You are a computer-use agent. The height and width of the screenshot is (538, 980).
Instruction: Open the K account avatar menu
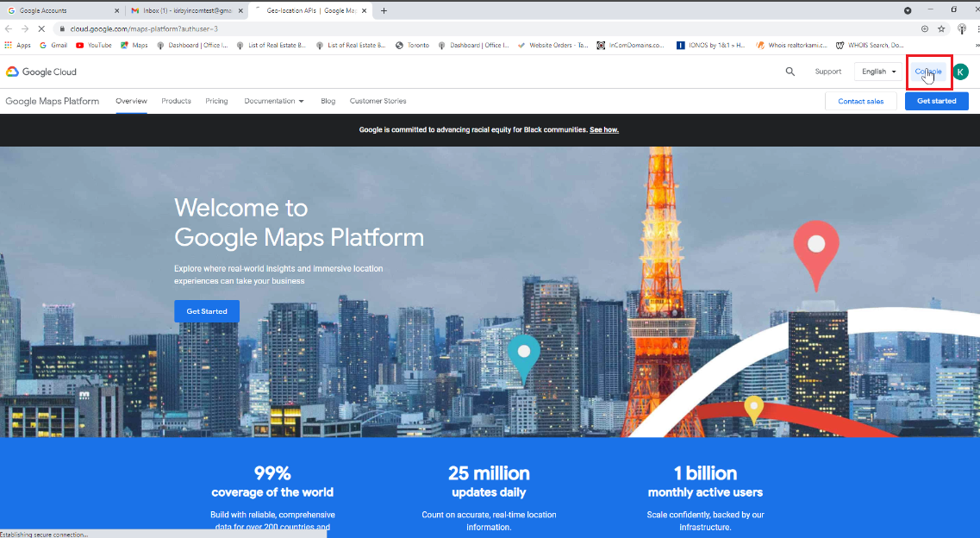960,72
